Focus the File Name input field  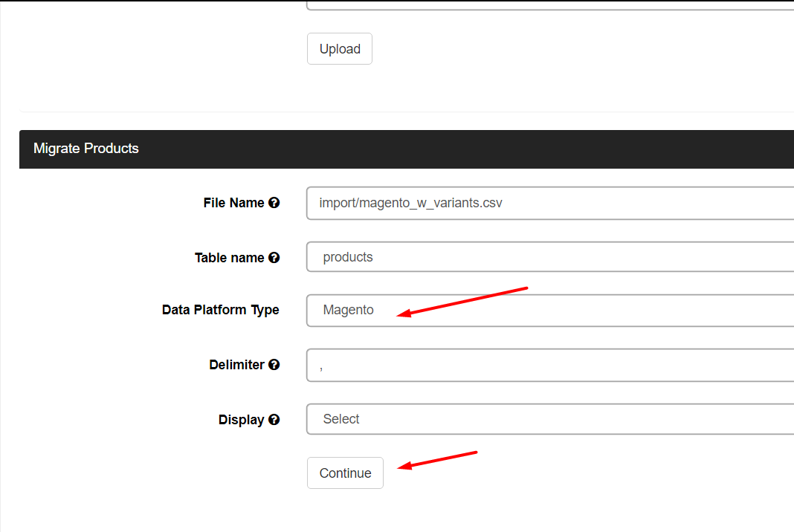[x=550, y=203]
